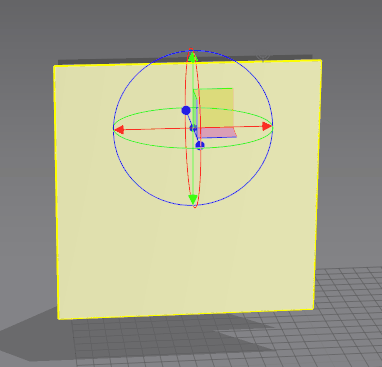This screenshot has width=382, height=367.
Task: Click the plane's yellow highlighted right edge
Action: coord(317,185)
